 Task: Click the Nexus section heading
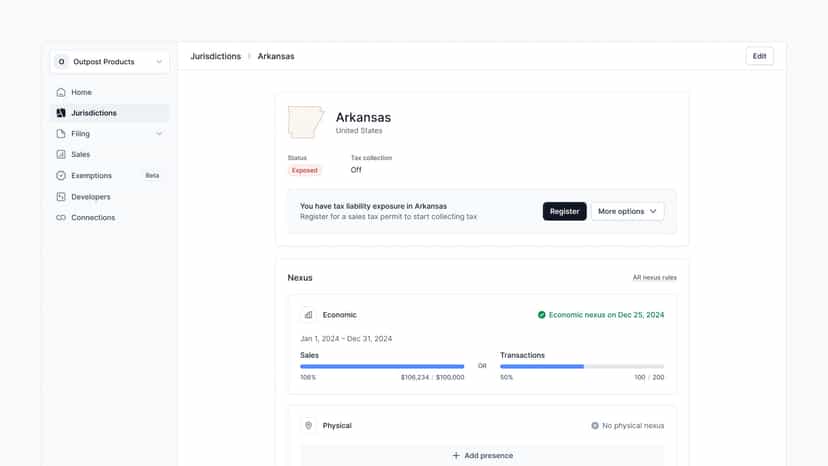pyautogui.click(x=300, y=277)
